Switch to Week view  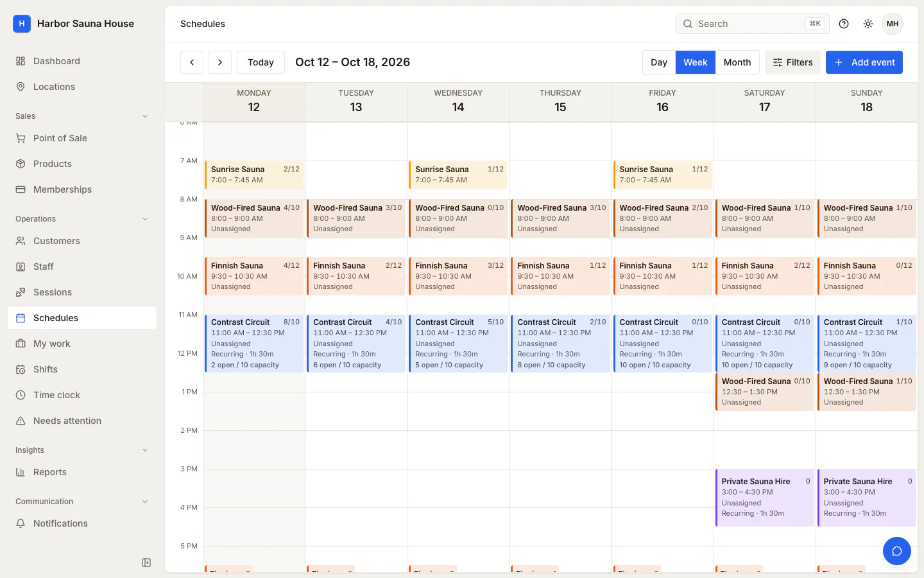pyautogui.click(x=696, y=62)
